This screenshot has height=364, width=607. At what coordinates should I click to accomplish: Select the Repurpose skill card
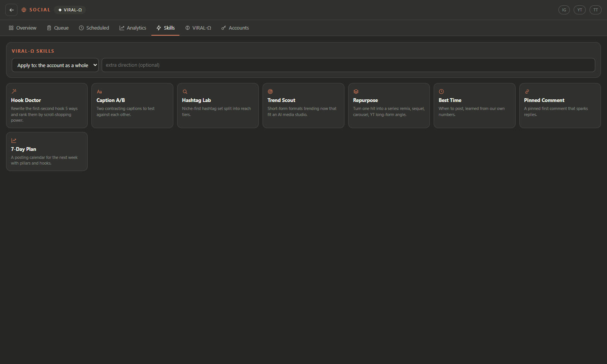coord(389,105)
